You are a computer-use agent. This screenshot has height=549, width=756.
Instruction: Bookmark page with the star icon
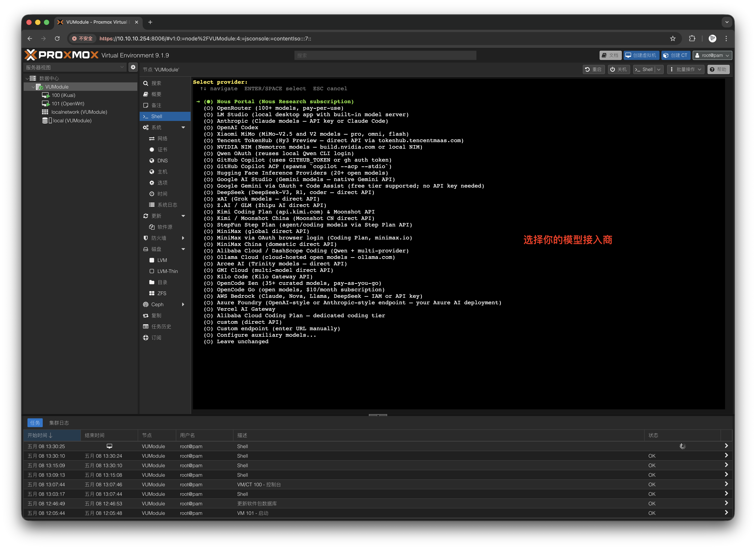[673, 39]
